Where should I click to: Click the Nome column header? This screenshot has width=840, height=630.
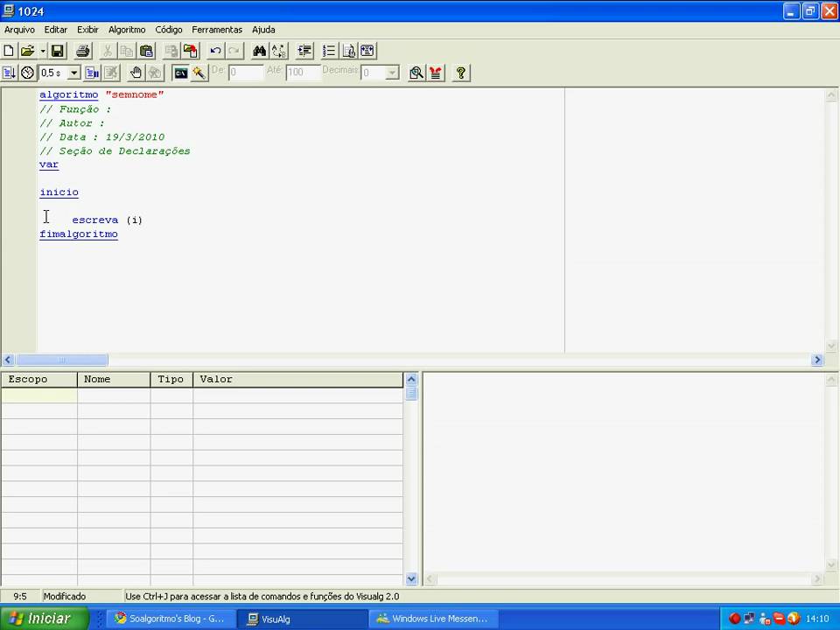114,379
